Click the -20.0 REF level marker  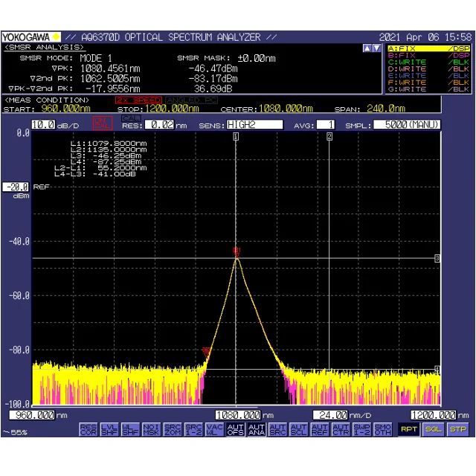tap(15, 187)
